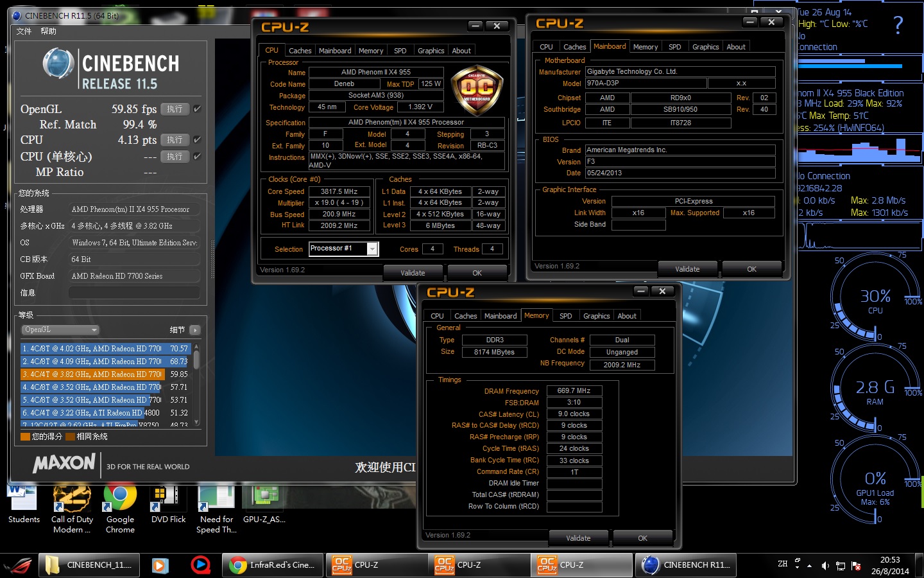Switch to the CINEBENCH R11 taskbar button

click(686, 565)
